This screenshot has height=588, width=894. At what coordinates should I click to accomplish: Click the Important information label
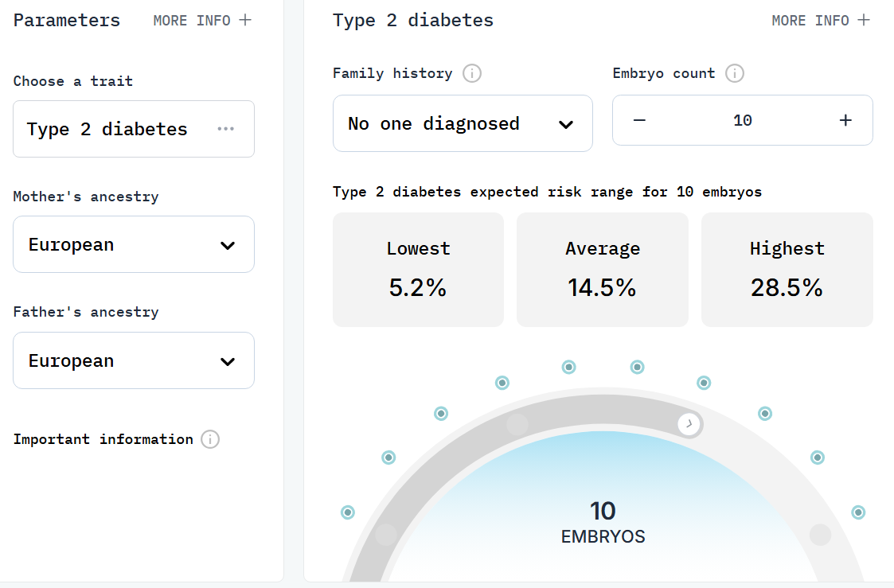point(103,439)
